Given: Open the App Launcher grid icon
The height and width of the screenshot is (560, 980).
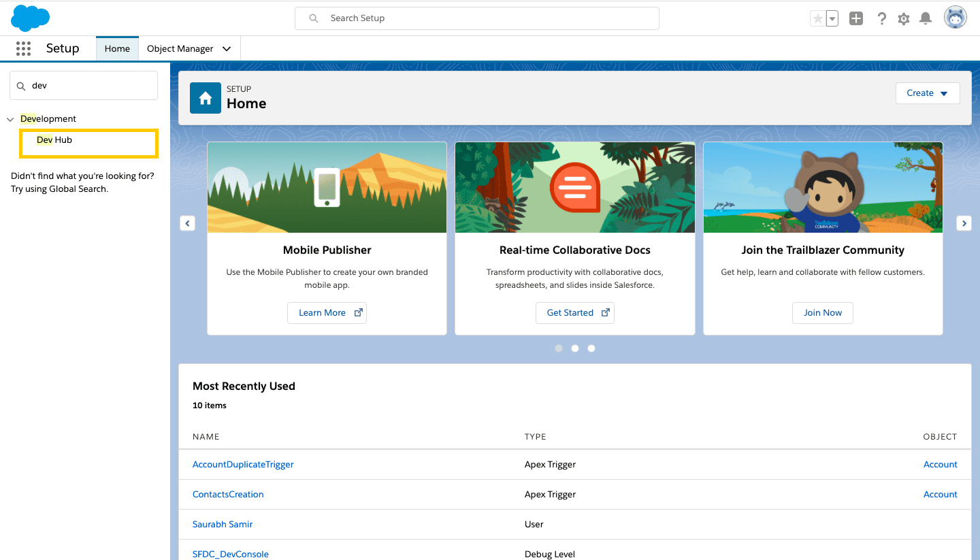Looking at the screenshot, I should [23, 48].
